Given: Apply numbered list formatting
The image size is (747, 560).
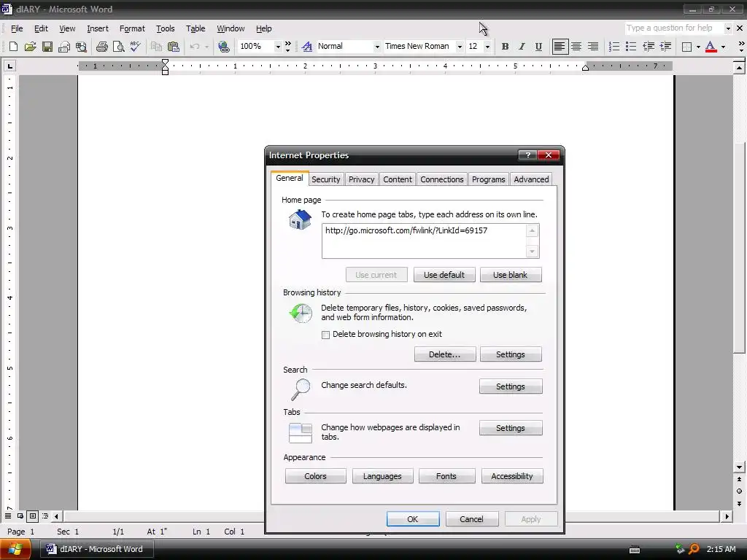Looking at the screenshot, I should 614,46.
